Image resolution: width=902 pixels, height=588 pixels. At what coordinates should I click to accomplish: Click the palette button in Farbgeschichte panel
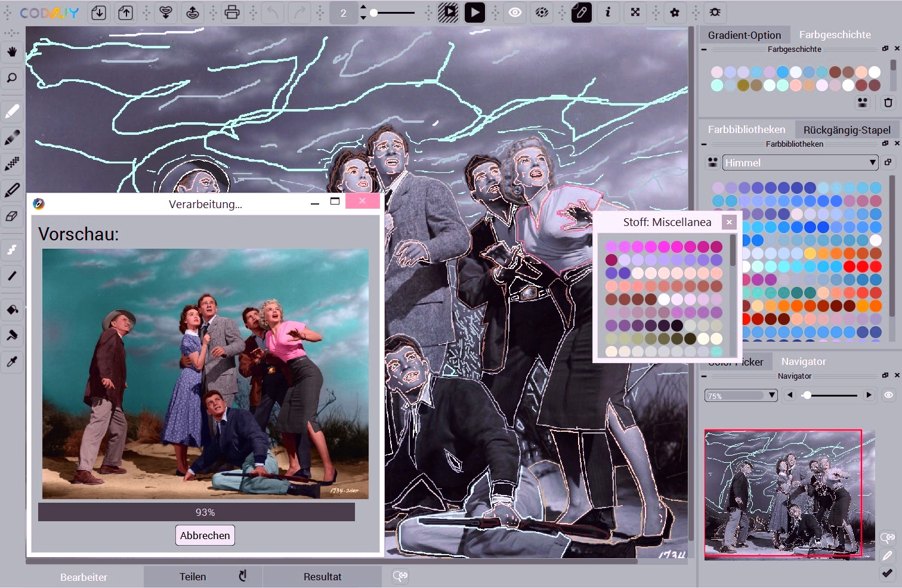click(863, 103)
